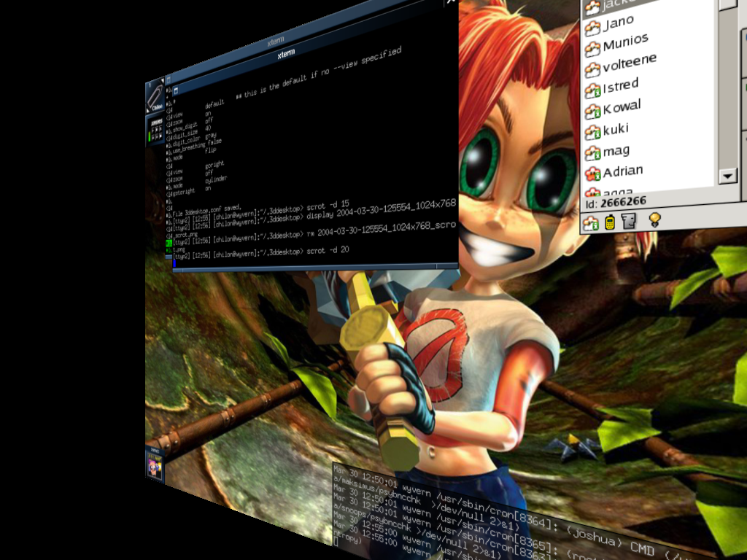Select contact volteene in the list
Screen dimensions: 747x560
629,64
